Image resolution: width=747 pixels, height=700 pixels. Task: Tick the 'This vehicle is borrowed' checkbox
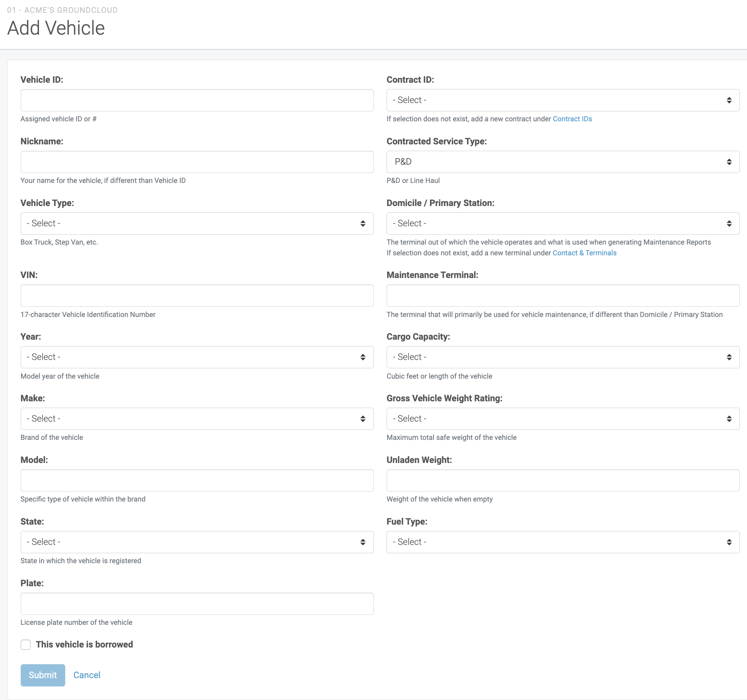26,645
